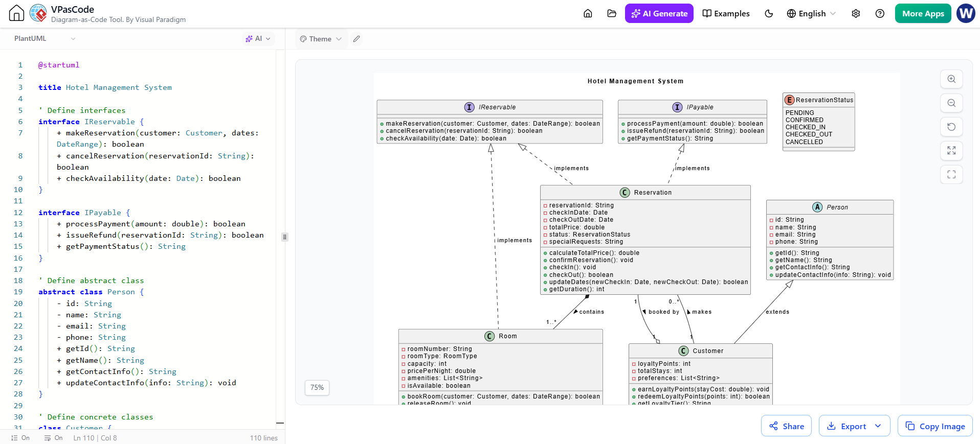Open the Examples library

coord(726,13)
